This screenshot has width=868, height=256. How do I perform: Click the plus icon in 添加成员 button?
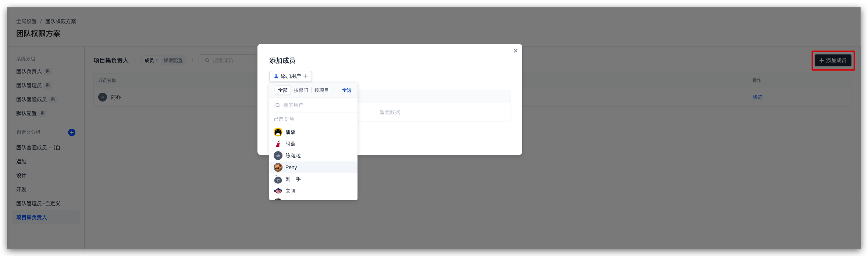coord(821,60)
